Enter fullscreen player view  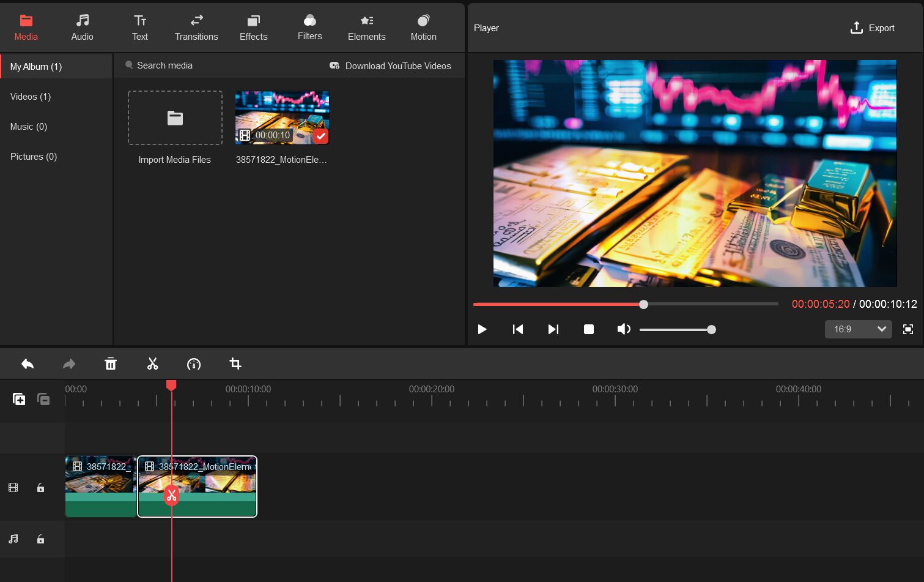tap(908, 329)
